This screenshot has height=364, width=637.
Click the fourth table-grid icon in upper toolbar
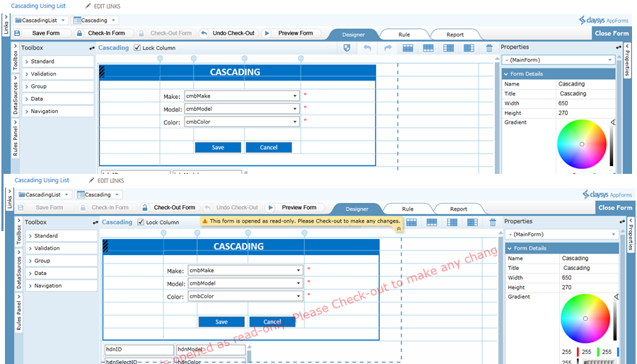[469, 48]
